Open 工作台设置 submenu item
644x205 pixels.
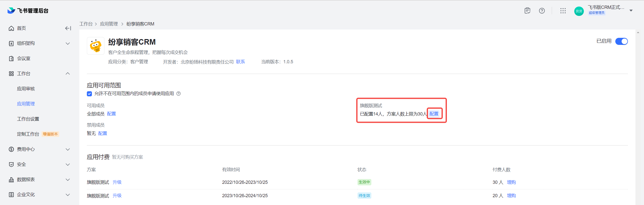point(28,119)
